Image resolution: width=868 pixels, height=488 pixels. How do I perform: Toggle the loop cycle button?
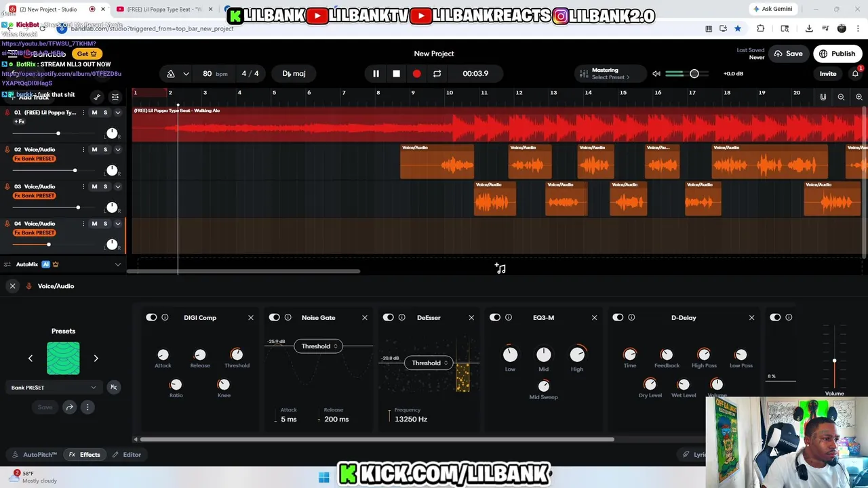pos(437,73)
